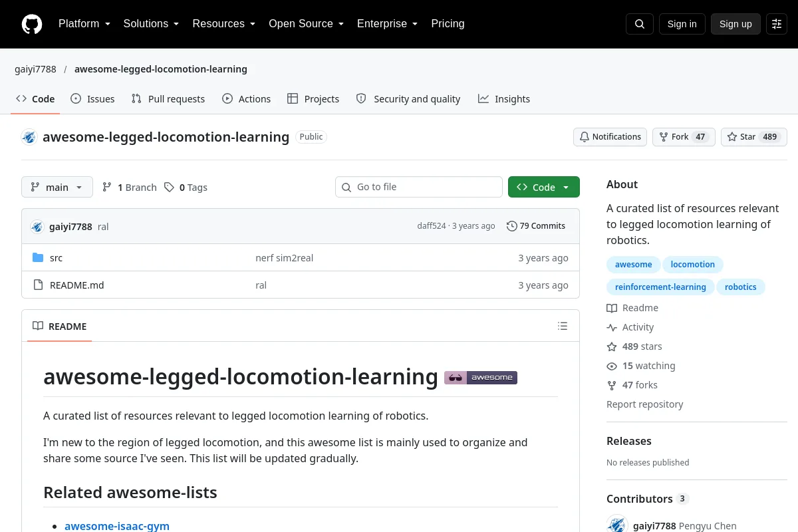The width and height of the screenshot is (798, 532).
Task: Open the nerf sim2real commit message
Action: [284, 258]
